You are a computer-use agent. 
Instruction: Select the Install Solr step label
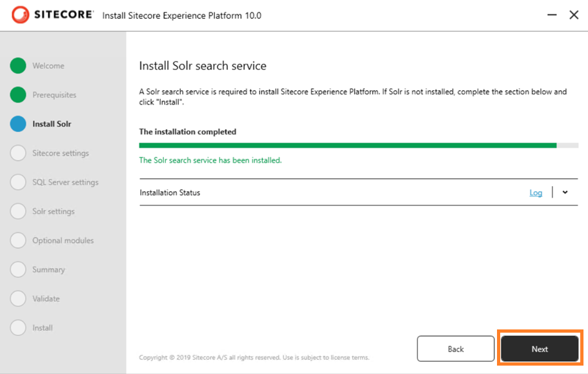click(52, 124)
